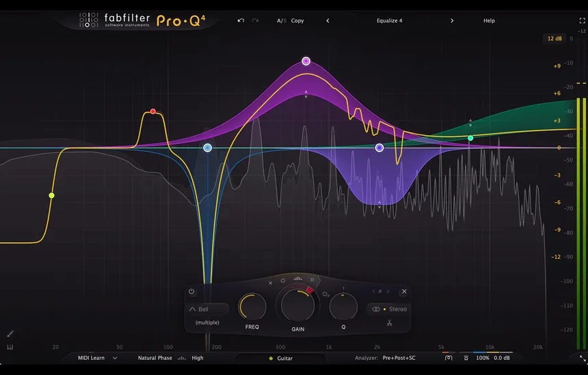Toggle the bypass icon near 100%
The height and width of the screenshot is (375, 588).
coord(466,358)
